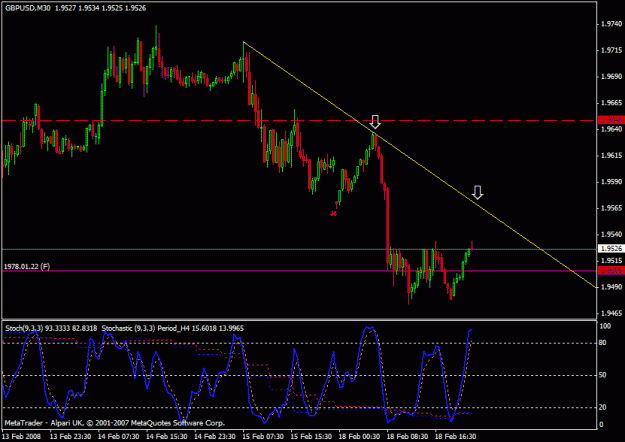The height and width of the screenshot is (442, 625).
Task: Click the red price tag on the magenta line
Action: pos(611,271)
